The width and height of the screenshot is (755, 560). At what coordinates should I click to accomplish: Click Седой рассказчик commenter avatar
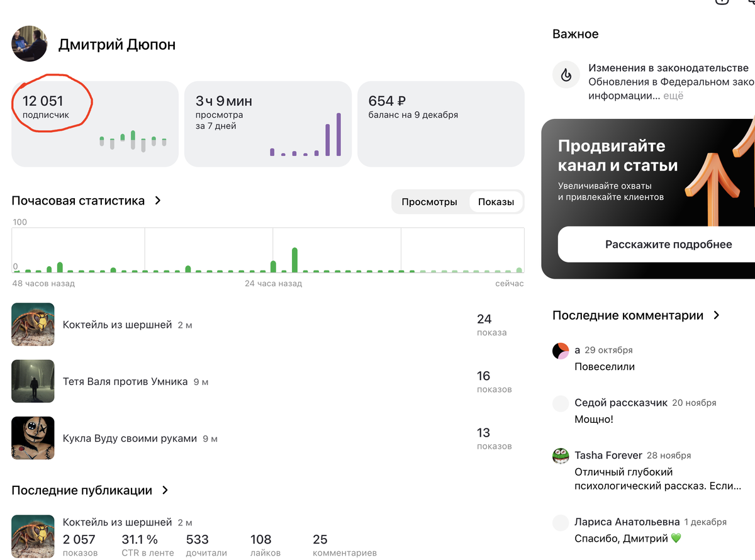tap(561, 404)
